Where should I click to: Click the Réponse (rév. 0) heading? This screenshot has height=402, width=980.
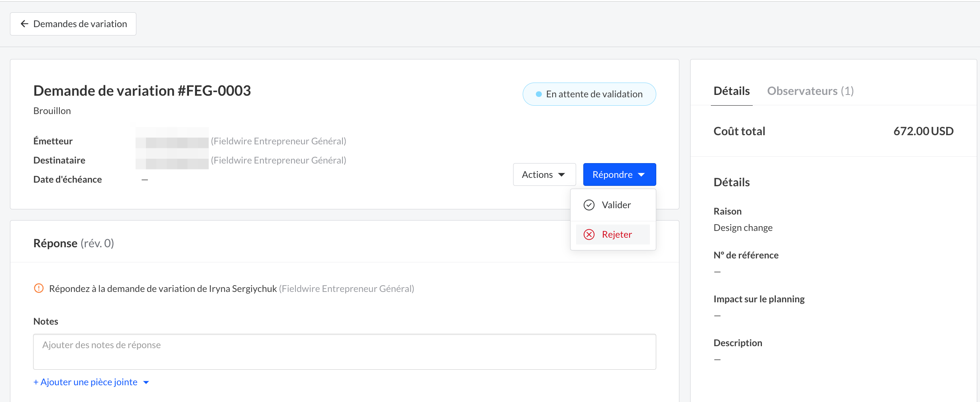74,243
